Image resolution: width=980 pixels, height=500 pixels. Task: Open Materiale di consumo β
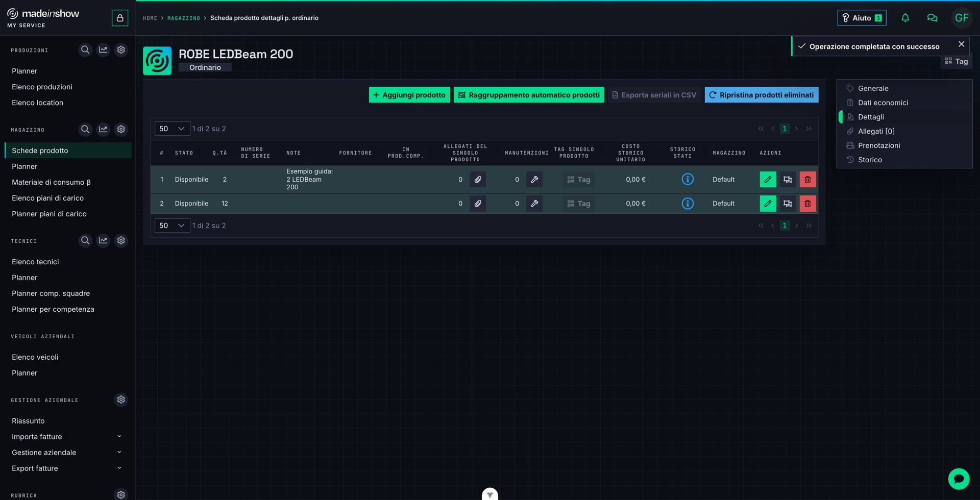pos(51,182)
